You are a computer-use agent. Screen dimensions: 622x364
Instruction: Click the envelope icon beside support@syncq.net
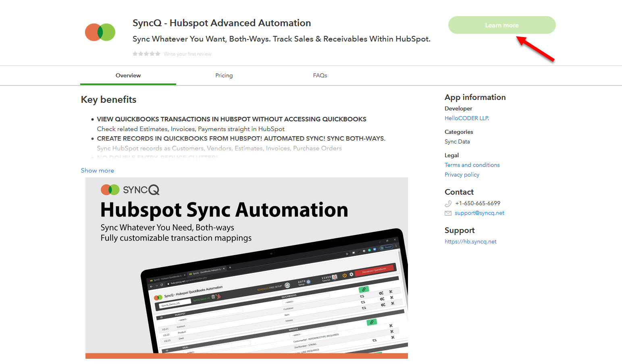(448, 213)
